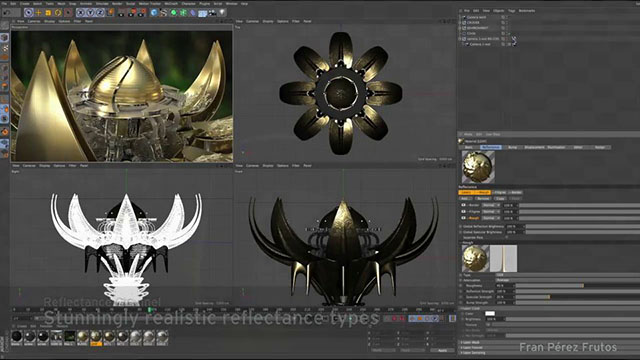Open the Border reflectance layer tab
640x360 pixels.
coord(516,192)
